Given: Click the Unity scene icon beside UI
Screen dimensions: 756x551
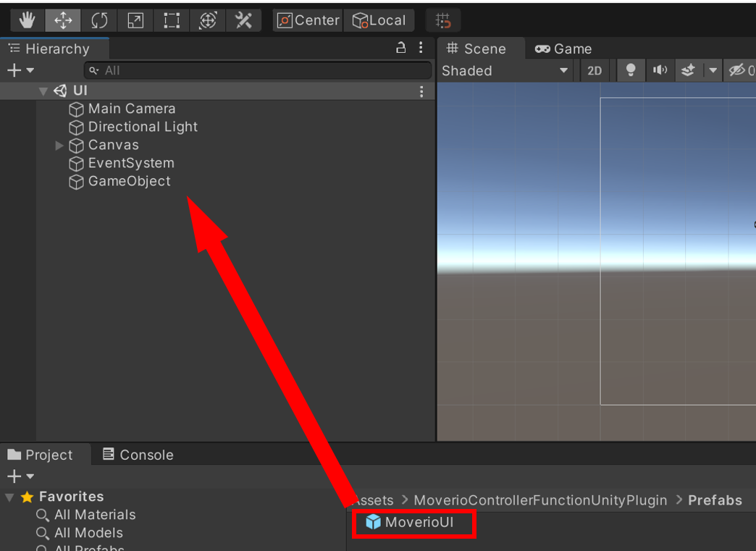Looking at the screenshot, I should (x=60, y=91).
